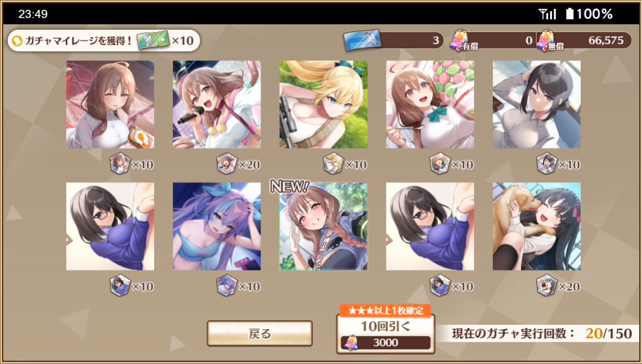This screenshot has width=642, height=364.
Task: Open the blonde sniper girl card
Action: [x=323, y=105]
